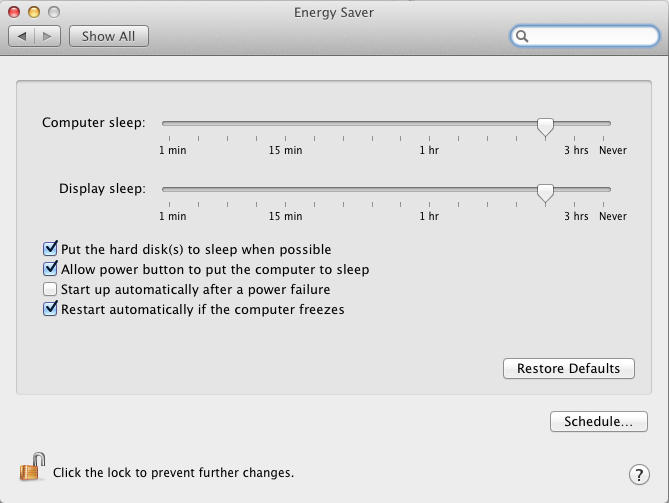
Task: Go forward with the right arrow button
Action: pyautogui.click(x=47, y=36)
